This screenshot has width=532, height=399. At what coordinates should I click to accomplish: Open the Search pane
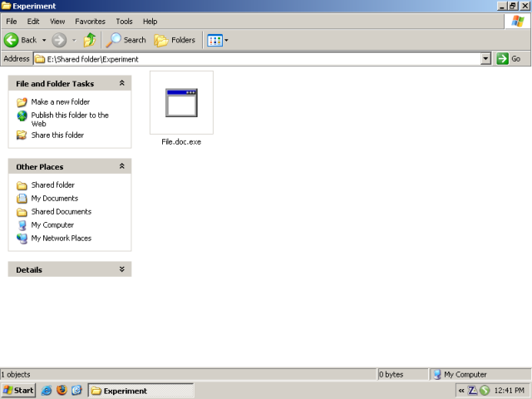click(x=126, y=40)
